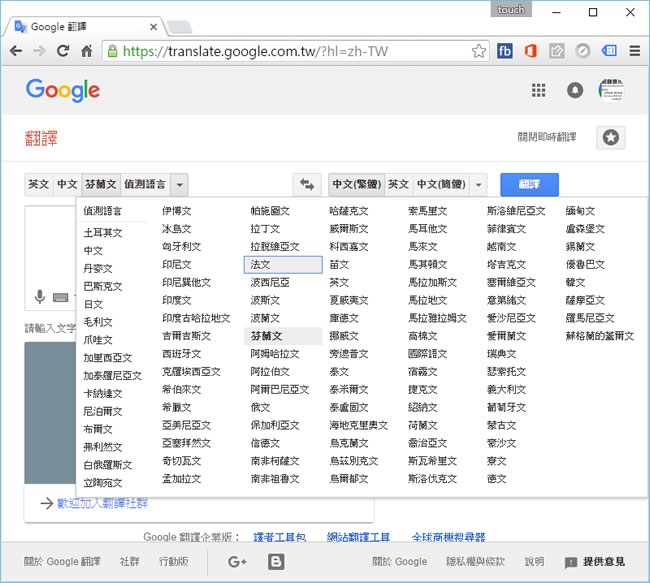650x583 pixels.
Task: Click the grey pencil-edit extension icon
Action: point(557,51)
